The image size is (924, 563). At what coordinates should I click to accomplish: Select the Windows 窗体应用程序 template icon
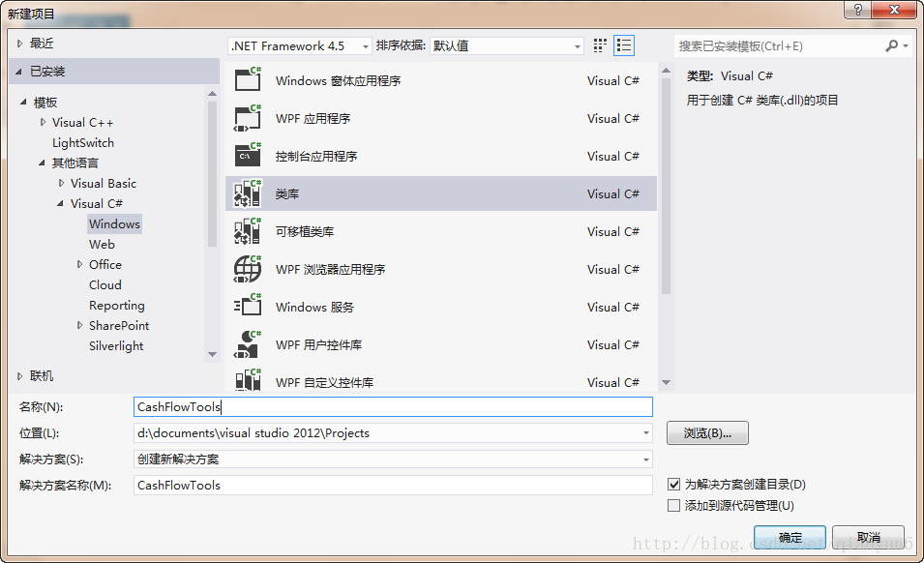[248, 79]
